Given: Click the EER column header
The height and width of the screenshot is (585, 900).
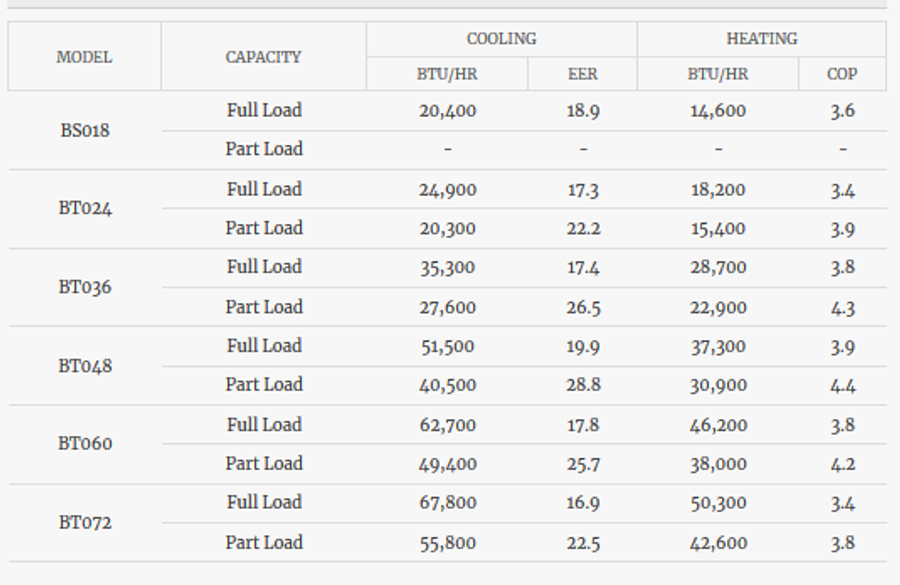Looking at the screenshot, I should click(582, 74).
